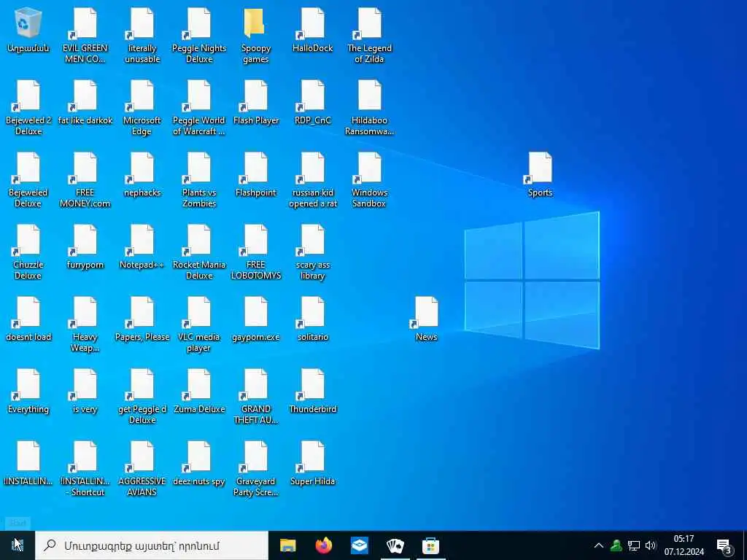
Task: Click the fat like darkok shortcut
Action: [x=85, y=102]
